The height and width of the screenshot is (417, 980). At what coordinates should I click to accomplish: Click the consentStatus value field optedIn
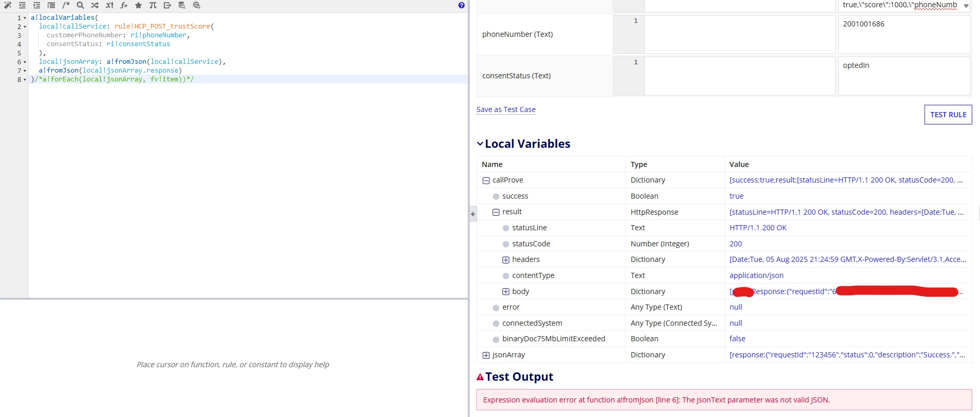click(904, 76)
